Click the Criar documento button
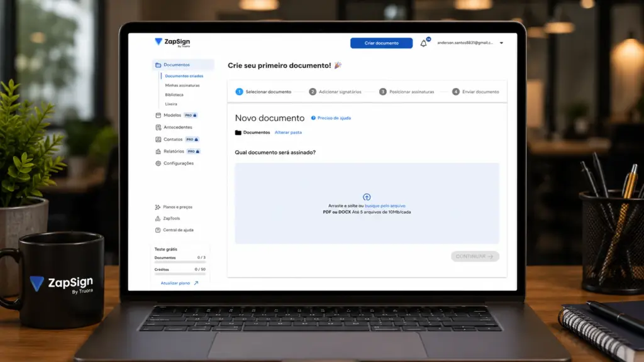 382,43
